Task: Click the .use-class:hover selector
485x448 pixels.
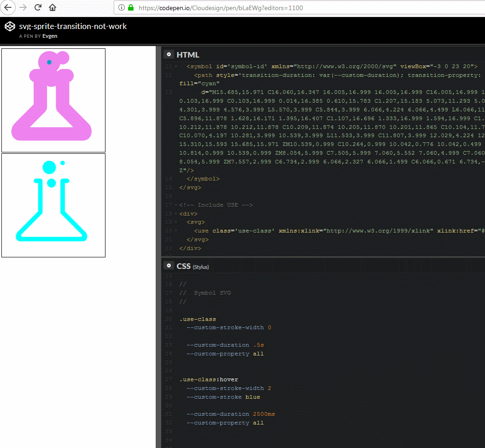Action: [209, 380]
